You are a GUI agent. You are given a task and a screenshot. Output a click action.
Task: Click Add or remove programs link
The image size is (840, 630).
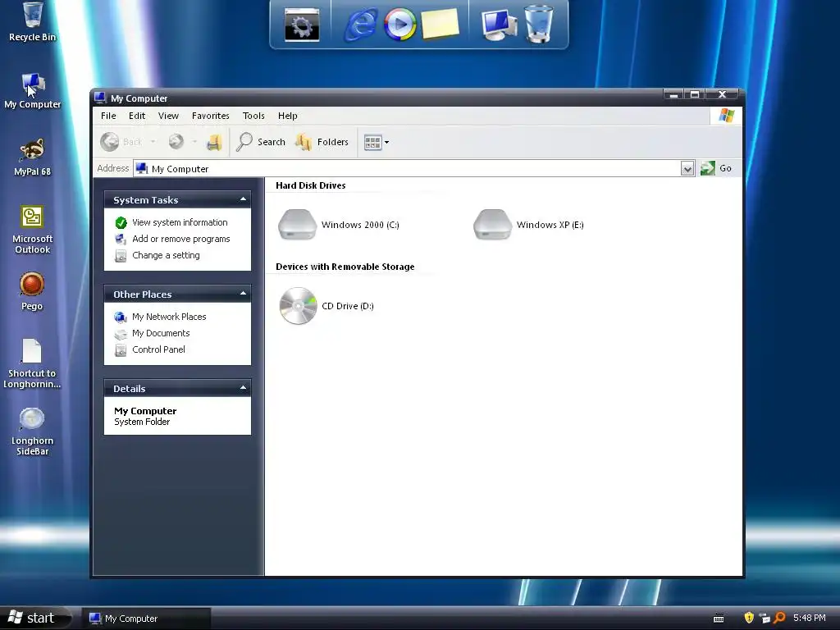(x=180, y=239)
